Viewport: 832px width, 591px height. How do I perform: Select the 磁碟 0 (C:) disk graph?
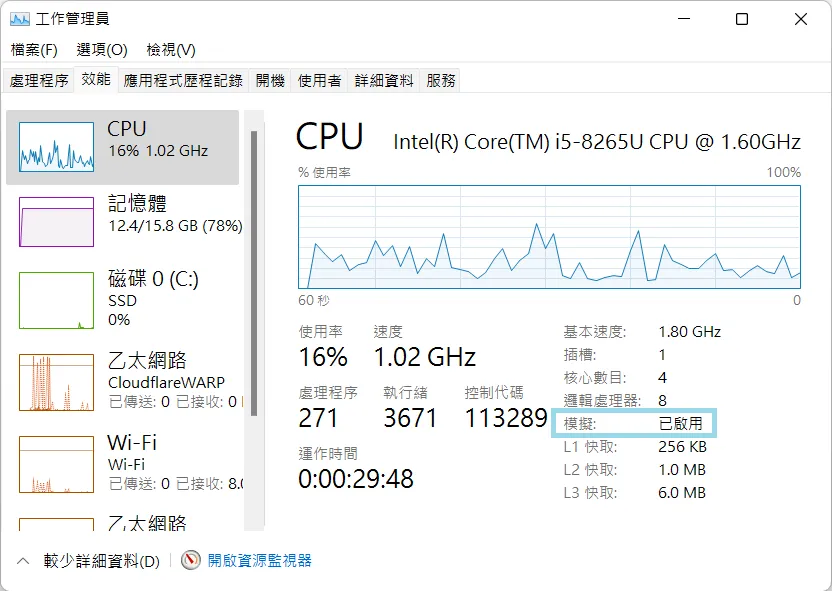[56, 300]
